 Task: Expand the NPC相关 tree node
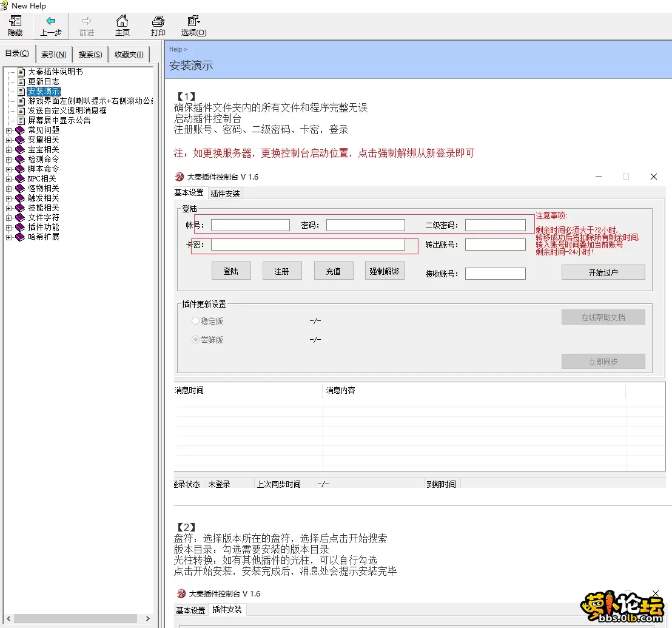pyautogui.click(x=8, y=178)
